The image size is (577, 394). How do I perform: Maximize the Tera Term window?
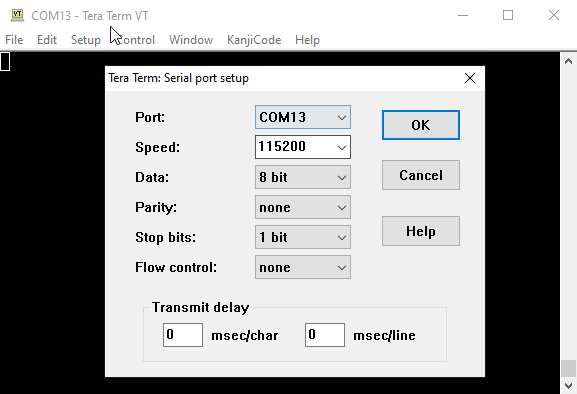508,15
